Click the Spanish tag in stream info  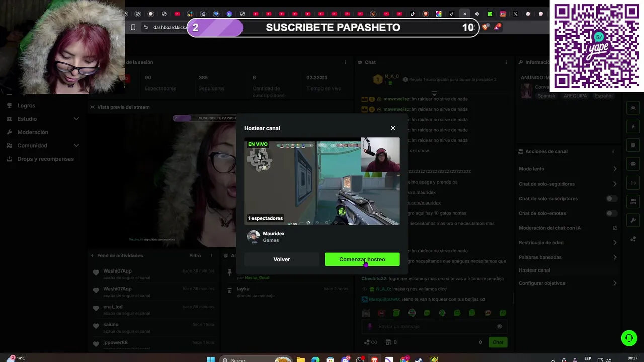tap(546, 96)
